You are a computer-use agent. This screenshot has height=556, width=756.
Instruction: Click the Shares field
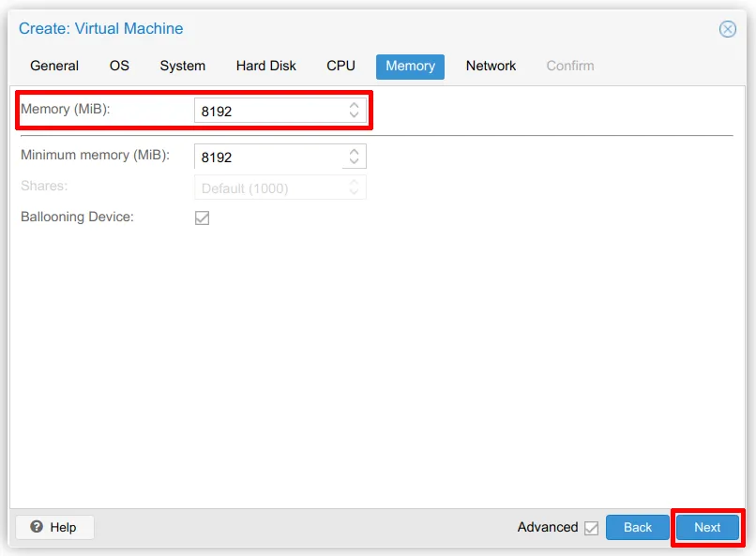[x=268, y=188]
